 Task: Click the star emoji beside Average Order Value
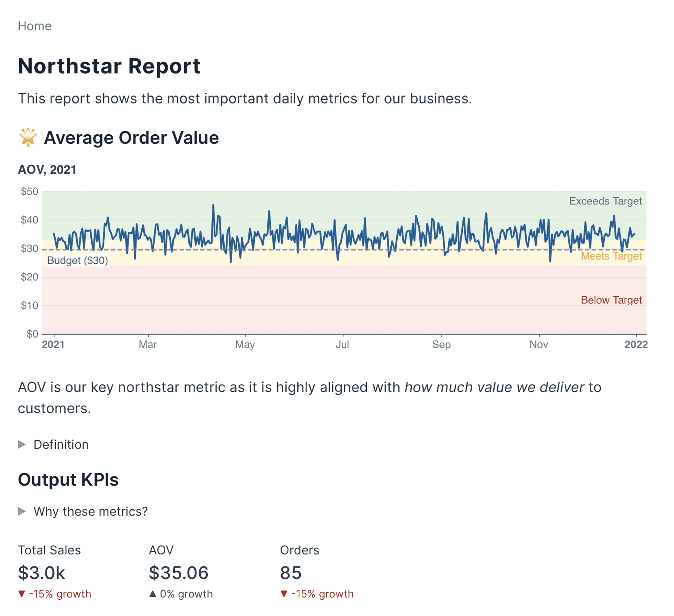click(28, 138)
